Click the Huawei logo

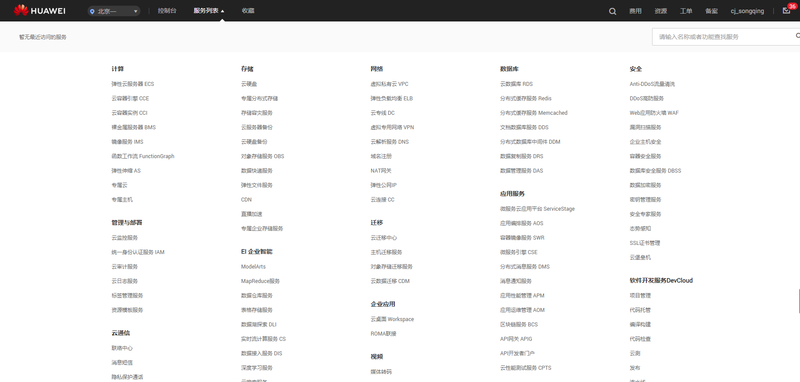(39, 10)
